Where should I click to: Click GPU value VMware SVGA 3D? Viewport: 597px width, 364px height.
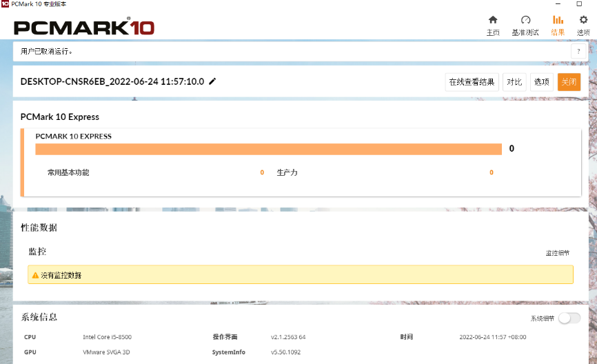[106, 352]
